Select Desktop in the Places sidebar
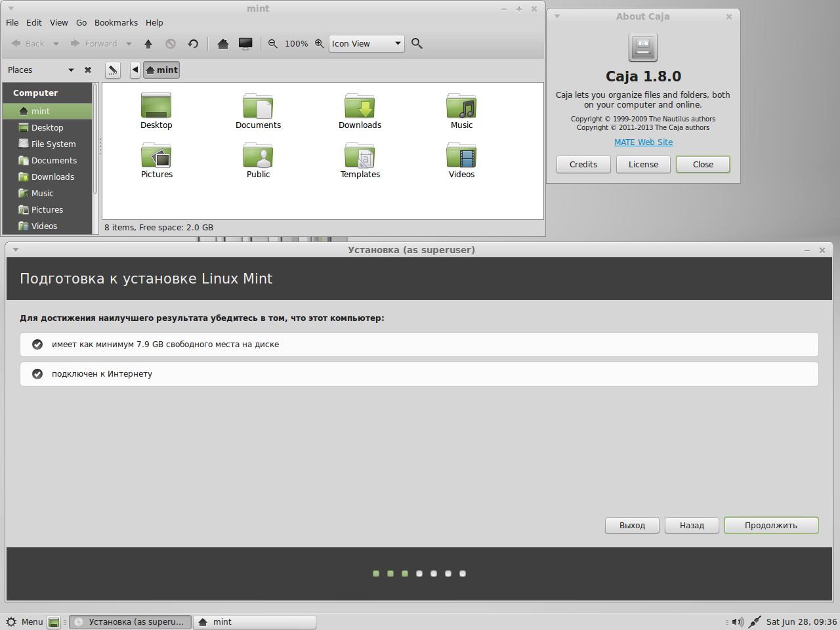 click(47, 128)
